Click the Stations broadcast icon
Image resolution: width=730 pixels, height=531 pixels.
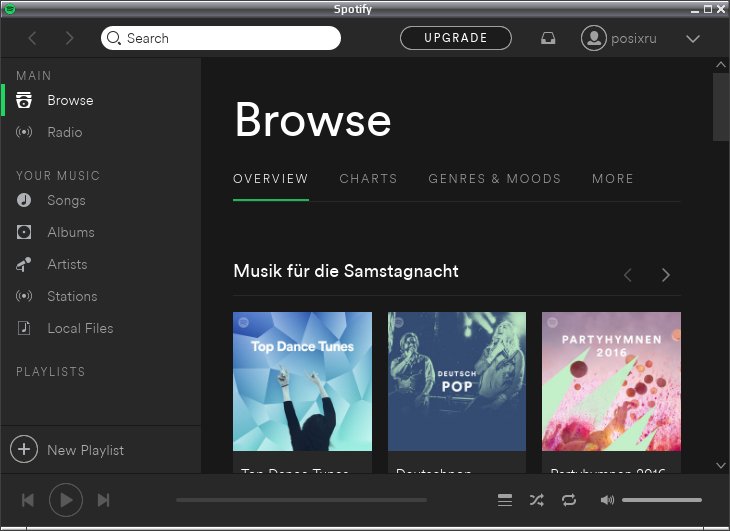(24, 296)
